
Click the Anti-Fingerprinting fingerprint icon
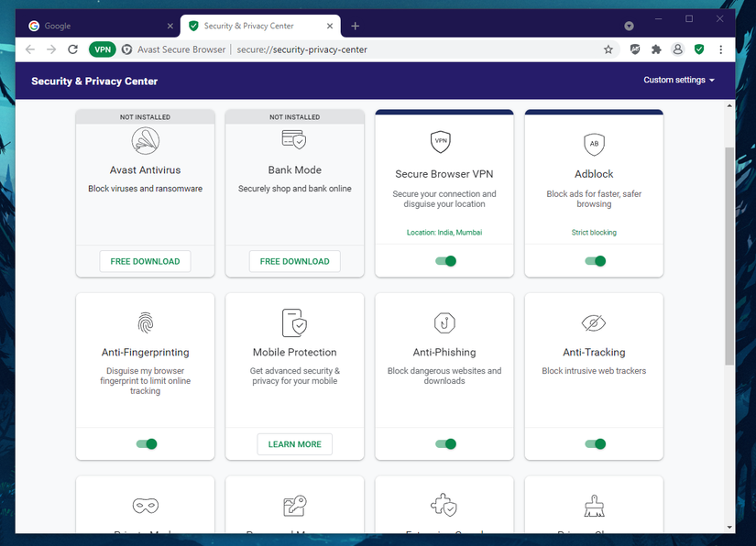[145, 322]
